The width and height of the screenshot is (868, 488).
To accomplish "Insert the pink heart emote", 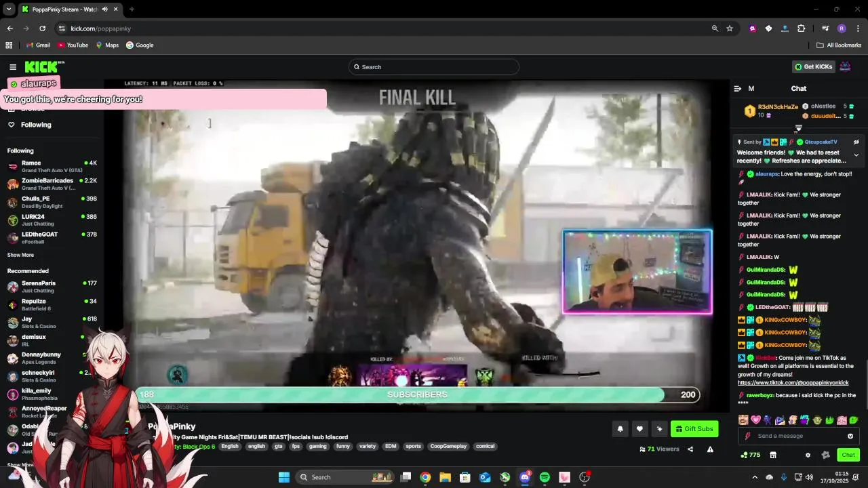I will coord(755,420).
